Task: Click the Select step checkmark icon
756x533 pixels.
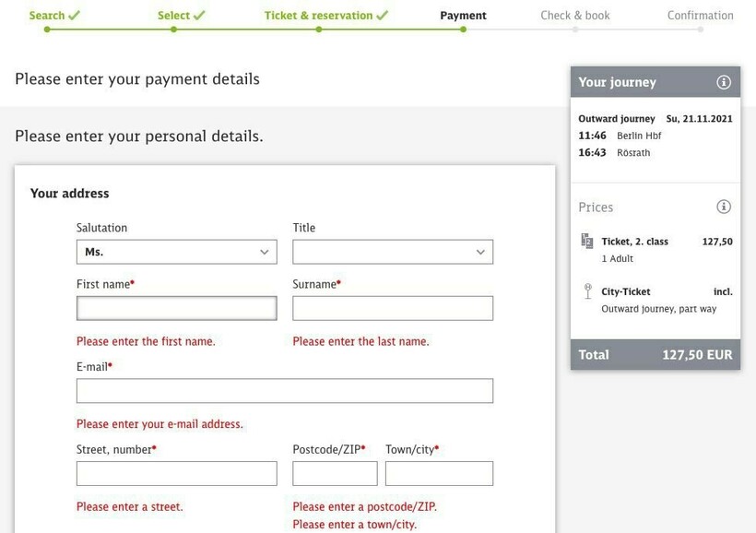Action: (199, 16)
